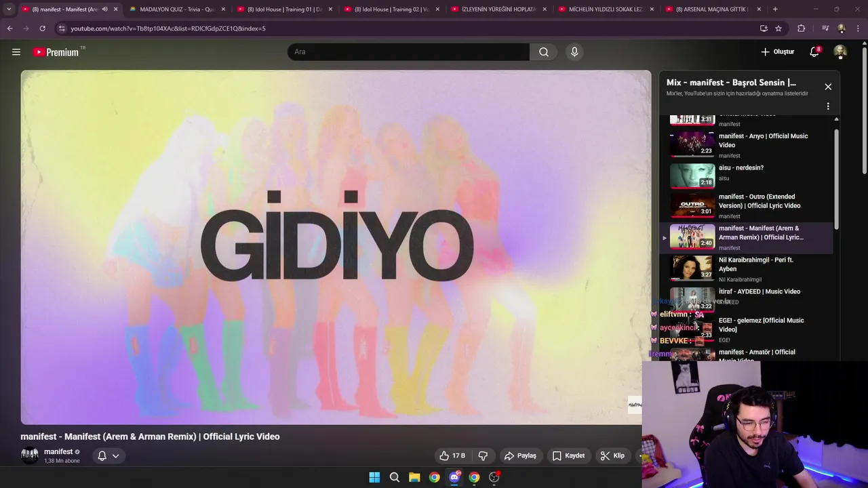This screenshot has height=488, width=868.
Task: Open the manifest channel name link
Action: (x=58, y=452)
